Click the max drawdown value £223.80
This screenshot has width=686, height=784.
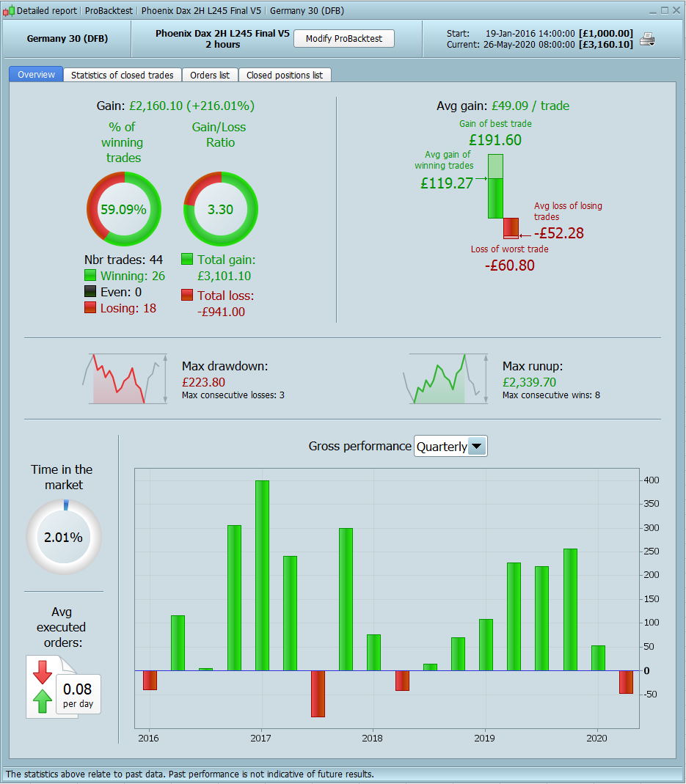204,382
